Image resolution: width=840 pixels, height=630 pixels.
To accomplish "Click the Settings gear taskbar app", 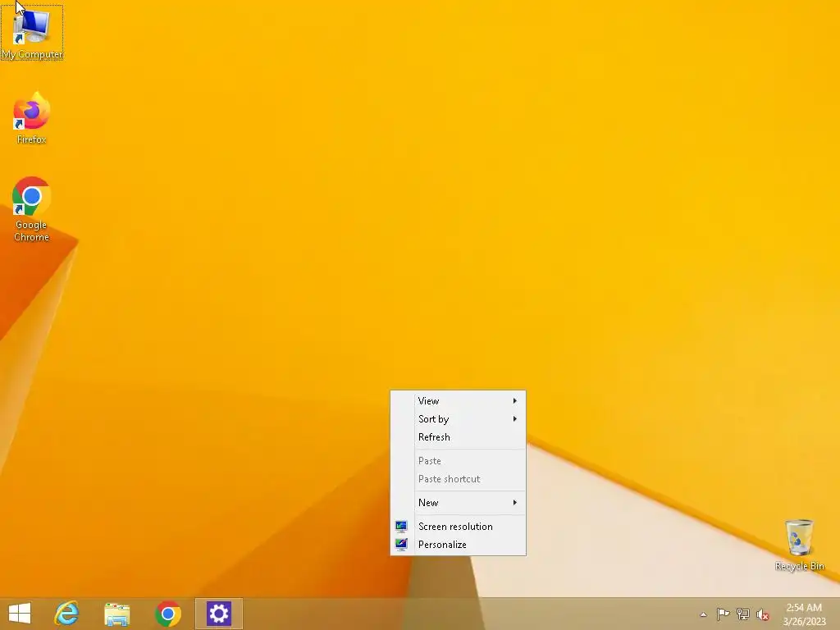I will 218,614.
